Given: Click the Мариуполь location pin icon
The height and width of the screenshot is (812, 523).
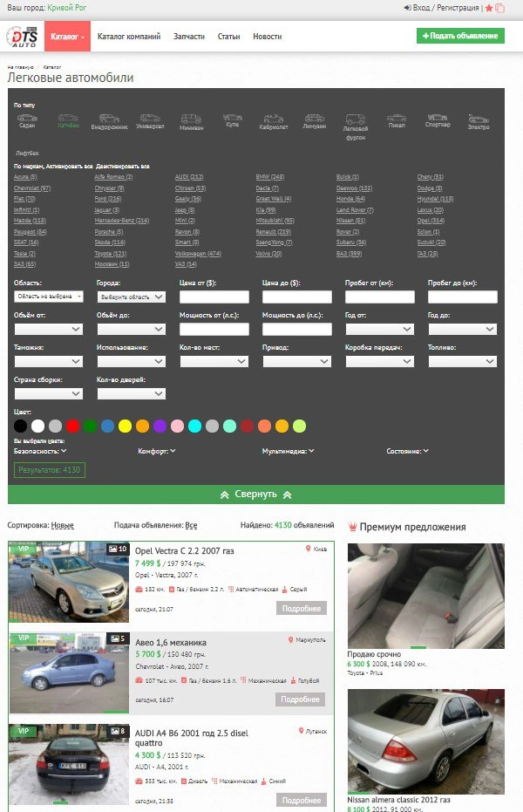Looking at the screenshot, I should tap(291, 639).
